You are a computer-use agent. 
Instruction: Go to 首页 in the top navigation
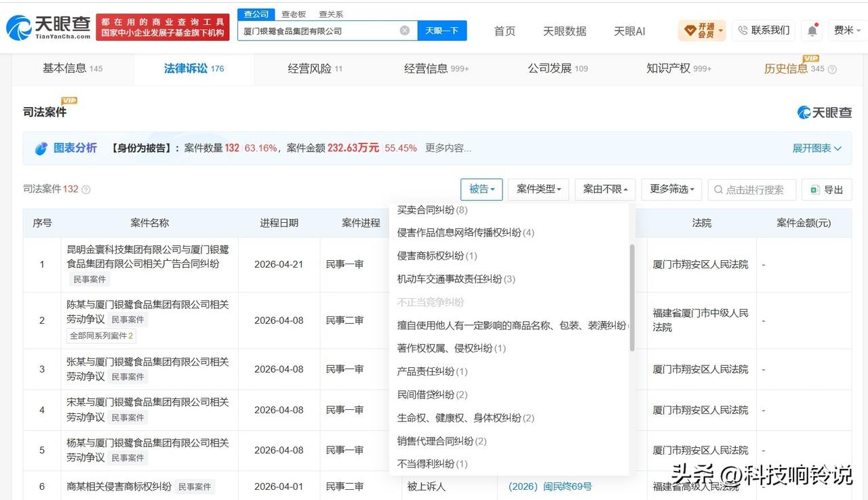point(505,31)
